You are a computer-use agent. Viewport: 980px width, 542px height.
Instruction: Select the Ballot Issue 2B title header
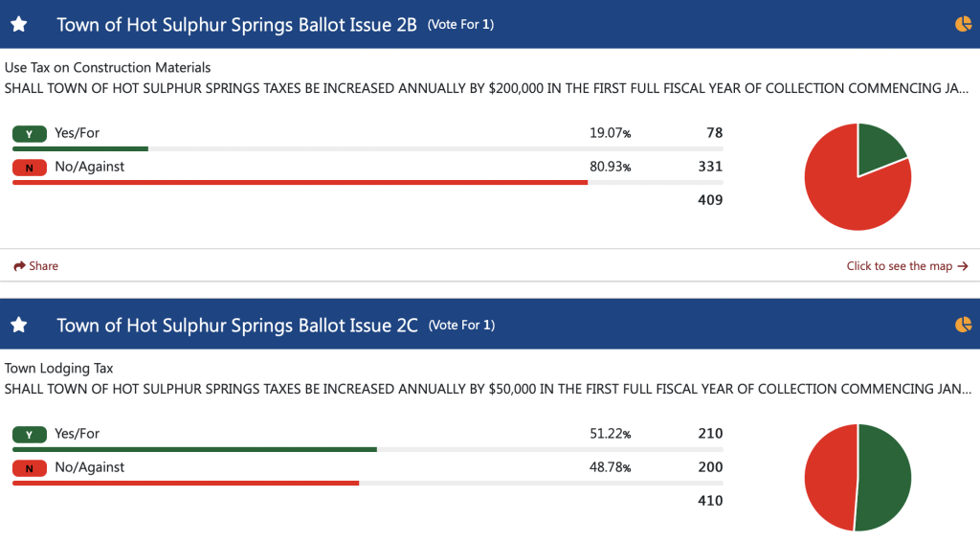(236, 25)
